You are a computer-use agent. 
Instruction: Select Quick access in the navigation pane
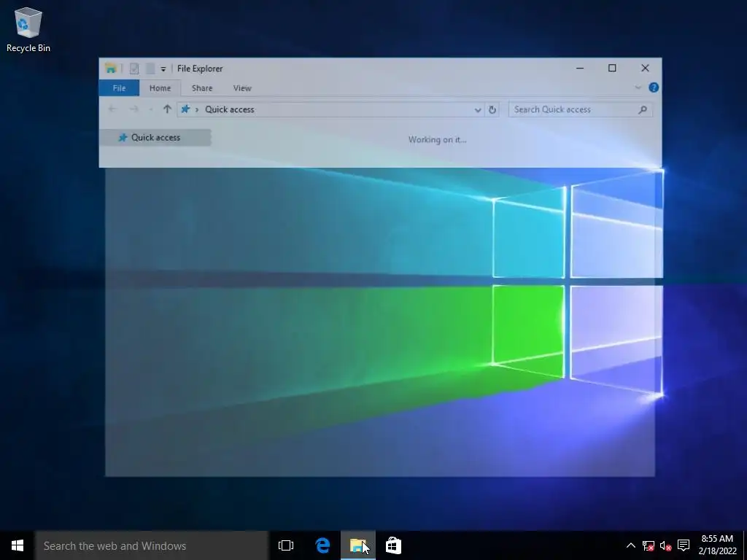point(155,137)
